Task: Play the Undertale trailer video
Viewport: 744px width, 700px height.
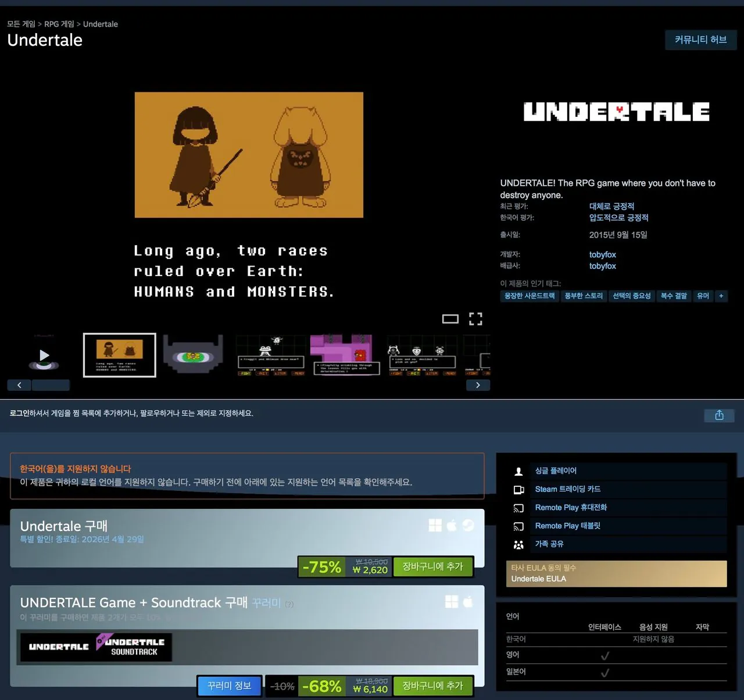Action: 45,355
